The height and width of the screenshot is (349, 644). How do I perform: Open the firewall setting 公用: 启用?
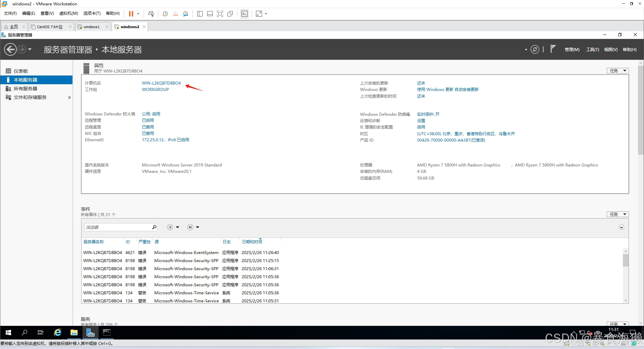point(151,114)
